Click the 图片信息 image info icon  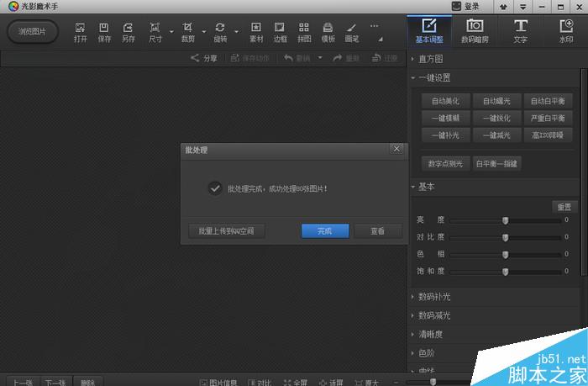(x=218, y=383)
